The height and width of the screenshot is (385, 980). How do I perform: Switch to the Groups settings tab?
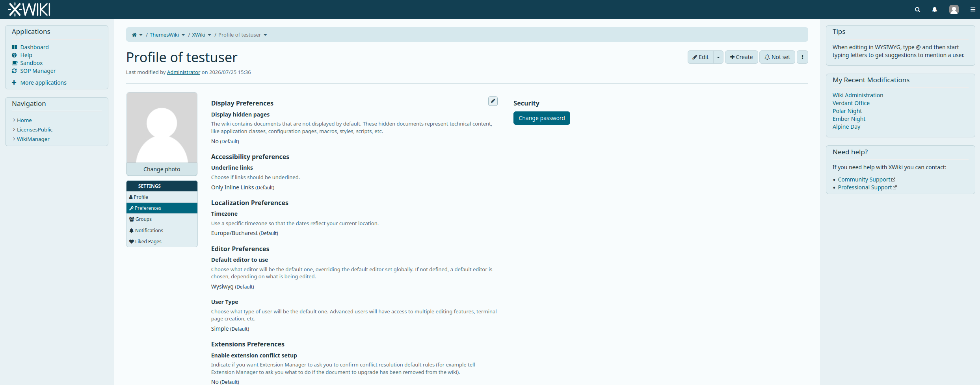(162, 219)
